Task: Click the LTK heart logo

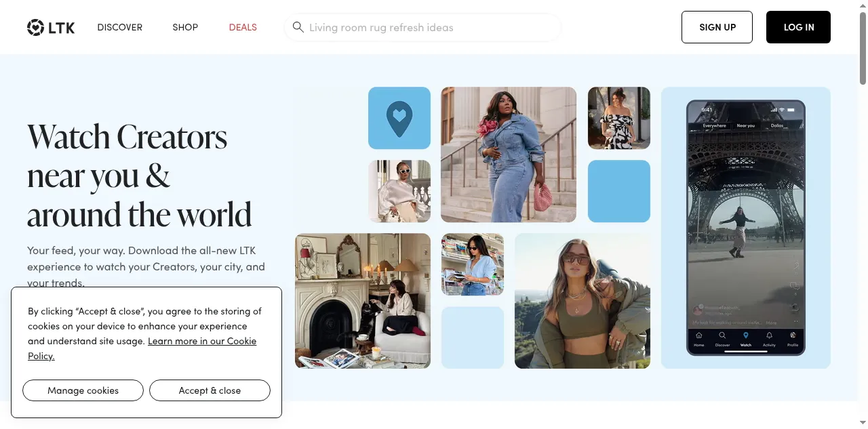Action: tap(35, 28)
